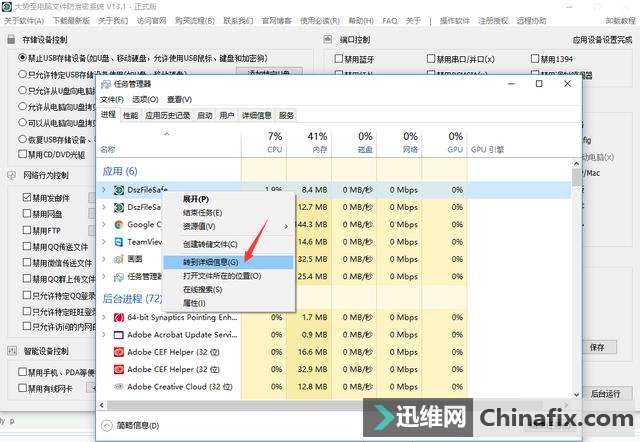Viewport: 640px width, 442px height.
Task: Enable 禁用网盘 checkbox
Action: (x=27, y=214)
